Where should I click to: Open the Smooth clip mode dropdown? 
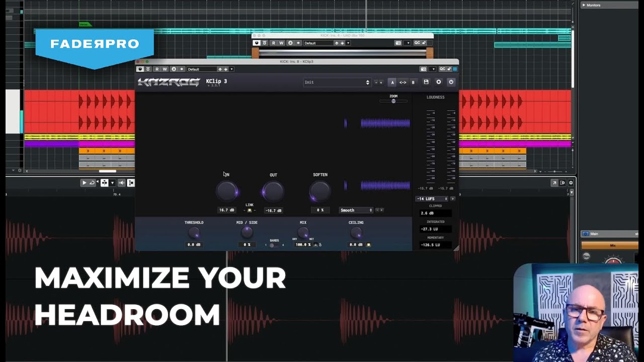pyautogui.click(x=356, y=210)
